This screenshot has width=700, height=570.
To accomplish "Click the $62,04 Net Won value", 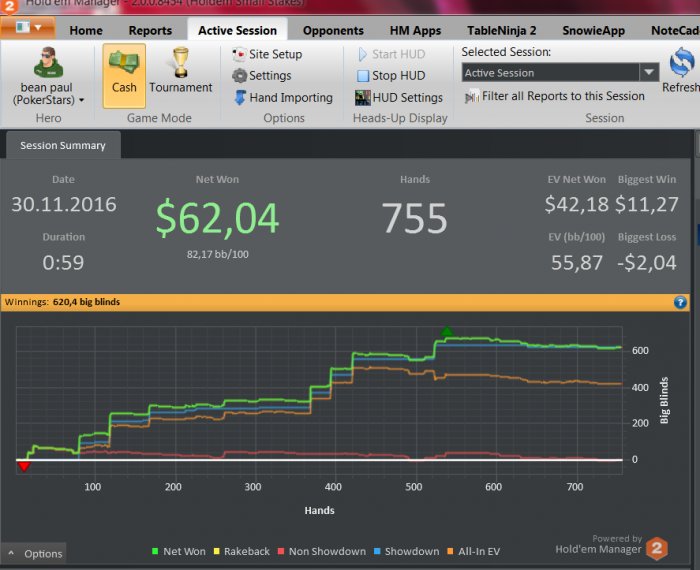I will click(217, 218).
